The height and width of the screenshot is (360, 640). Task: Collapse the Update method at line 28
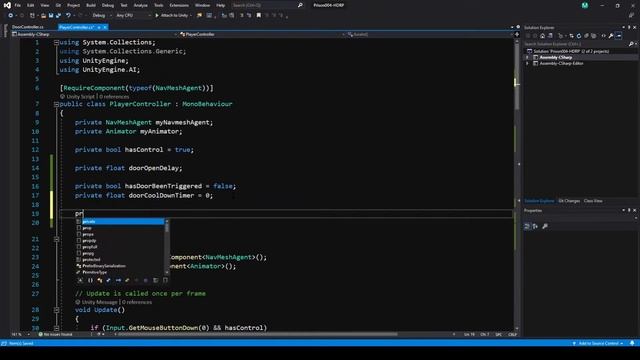click(x=56, y=310)
